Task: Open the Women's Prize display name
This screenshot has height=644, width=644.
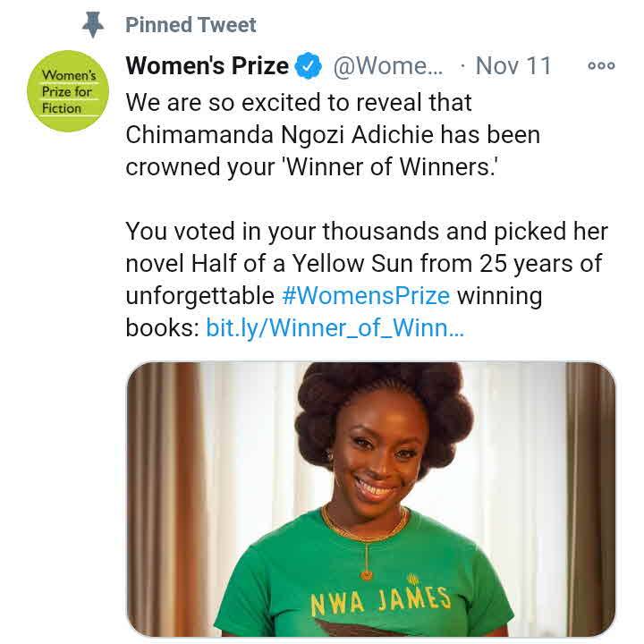Action: [x=208, y=66]
